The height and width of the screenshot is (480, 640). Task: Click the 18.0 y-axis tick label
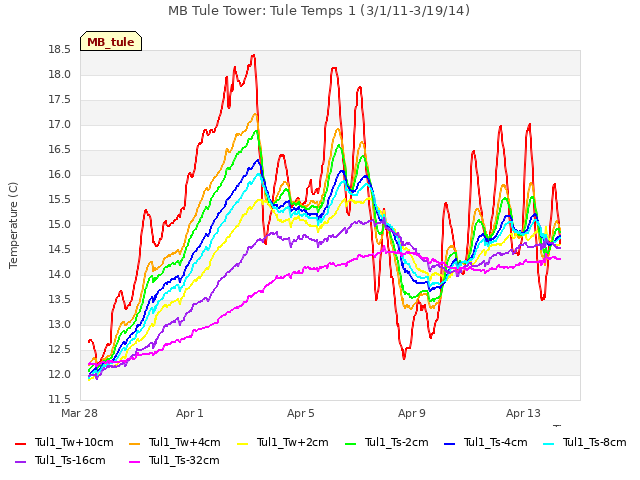[60, 75]
